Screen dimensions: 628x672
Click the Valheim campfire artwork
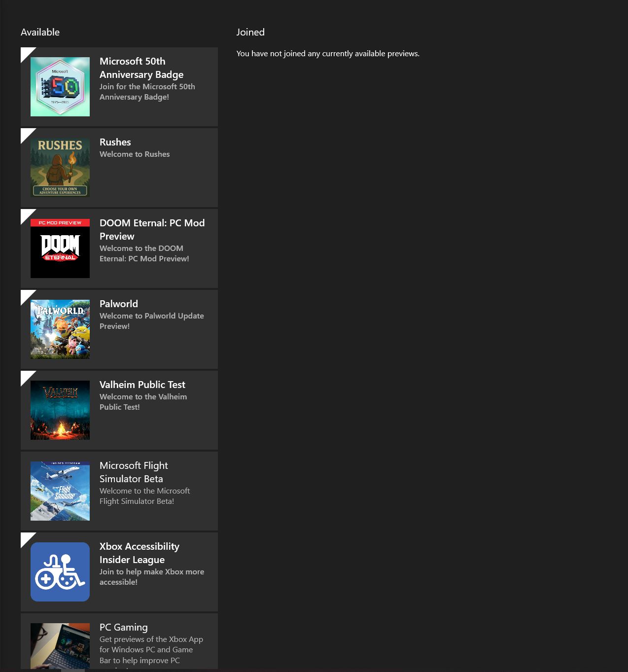click(x=60, y=410)
